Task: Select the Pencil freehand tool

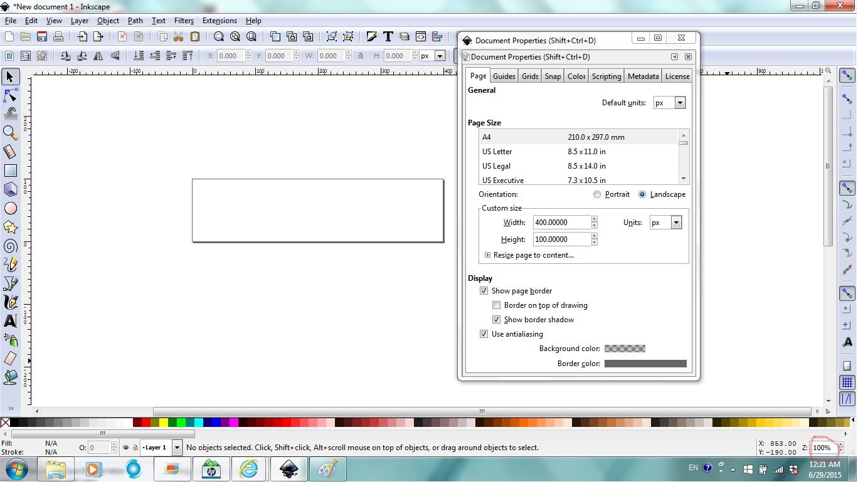Action: [x=11, y=265]
